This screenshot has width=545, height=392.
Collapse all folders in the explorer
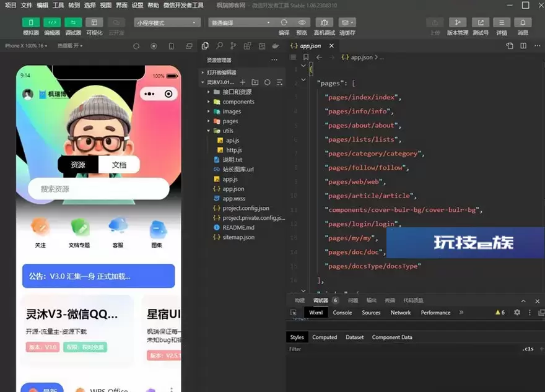(x=279, y=82)
